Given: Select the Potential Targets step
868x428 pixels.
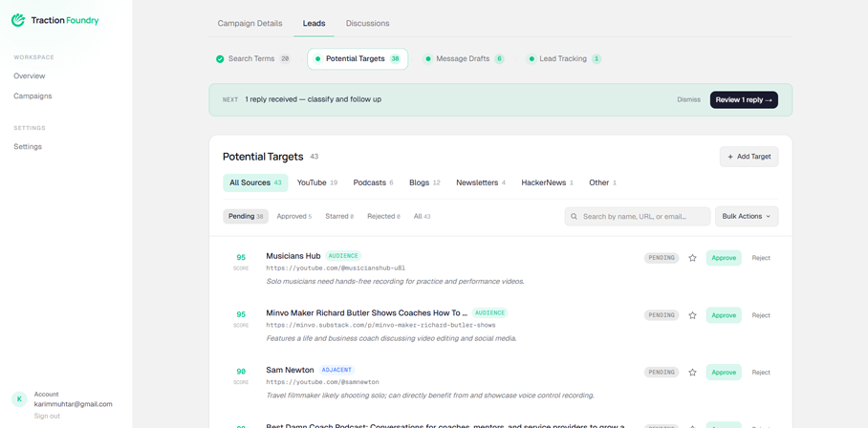Looking at the screenshot, I should [x=358, y=58].
